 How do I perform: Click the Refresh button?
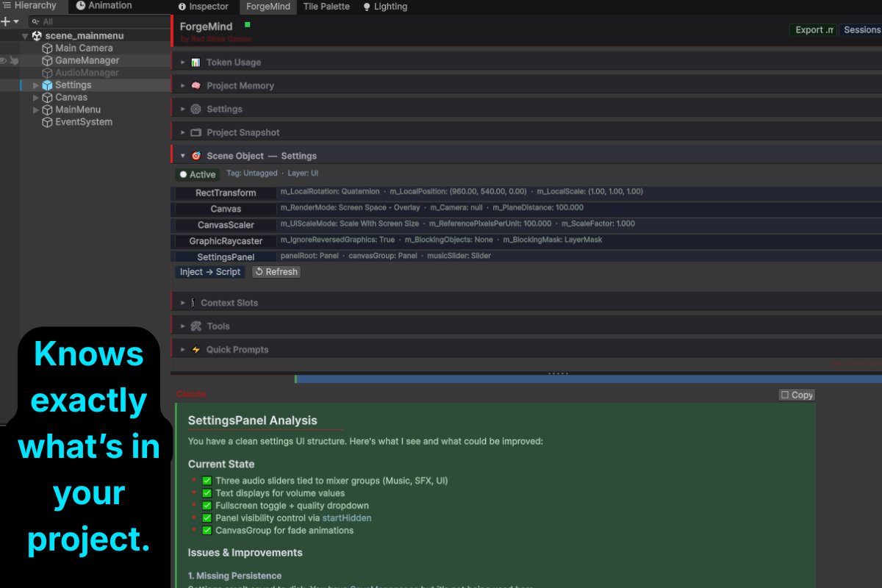coord(276,272)
